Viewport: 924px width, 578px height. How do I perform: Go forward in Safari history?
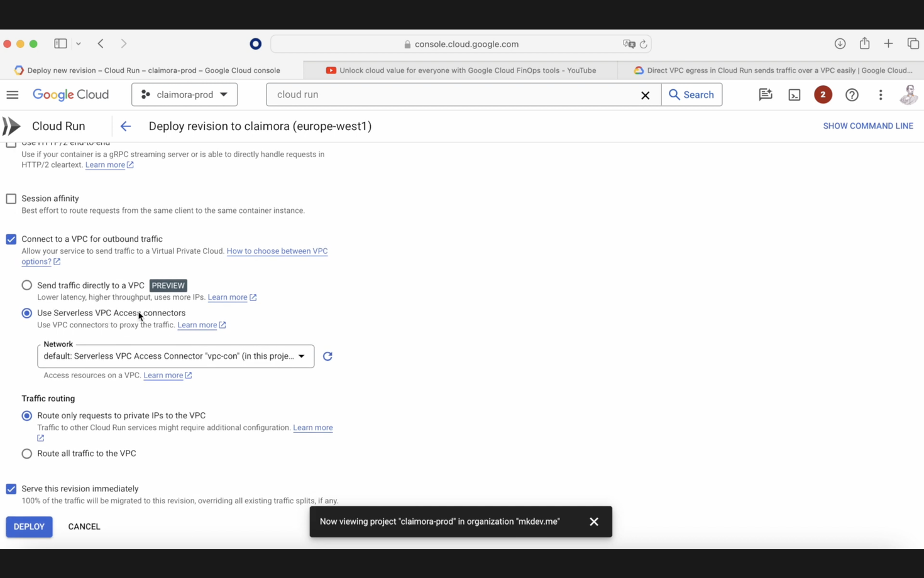click(x=124, y=44)
